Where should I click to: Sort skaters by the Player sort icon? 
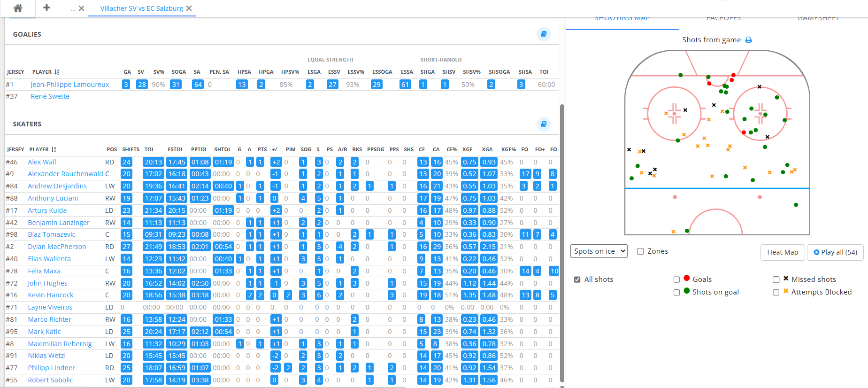[54, 149]
